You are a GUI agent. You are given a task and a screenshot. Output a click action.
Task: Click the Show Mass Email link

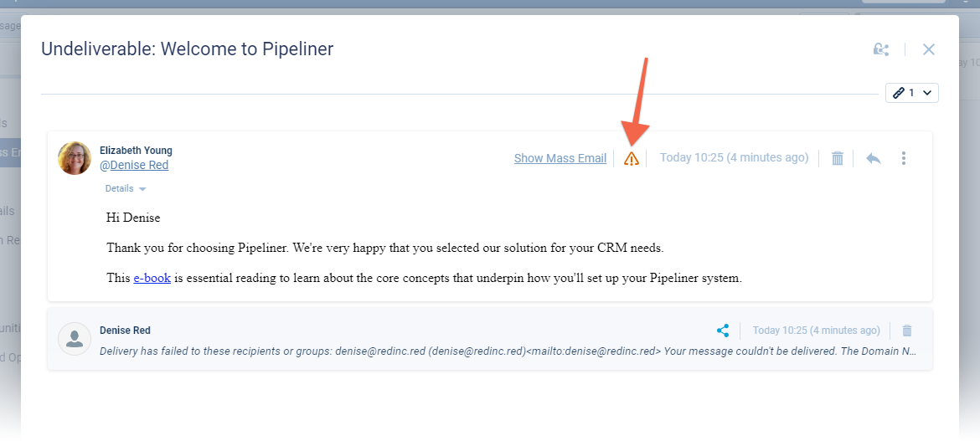(560, 158)
